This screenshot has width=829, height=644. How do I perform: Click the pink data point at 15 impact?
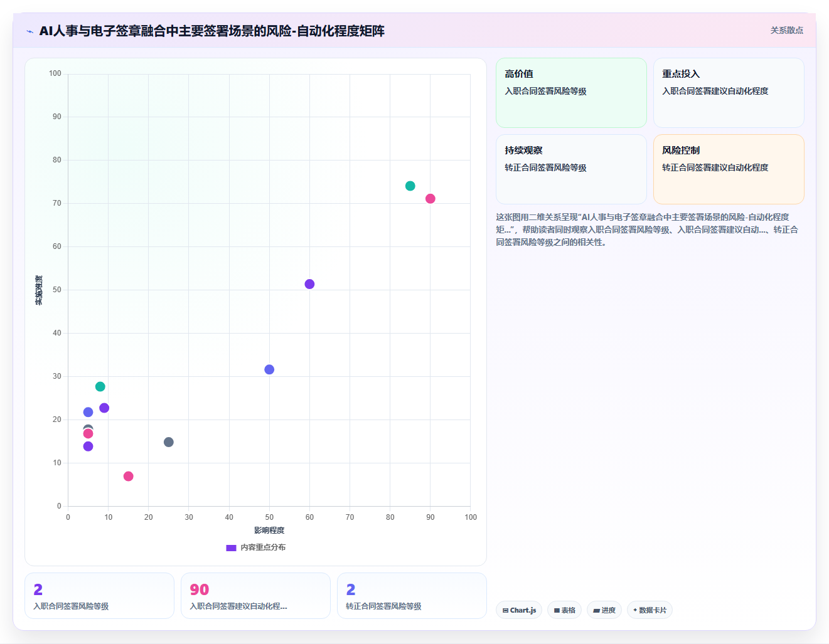(129, 477)
